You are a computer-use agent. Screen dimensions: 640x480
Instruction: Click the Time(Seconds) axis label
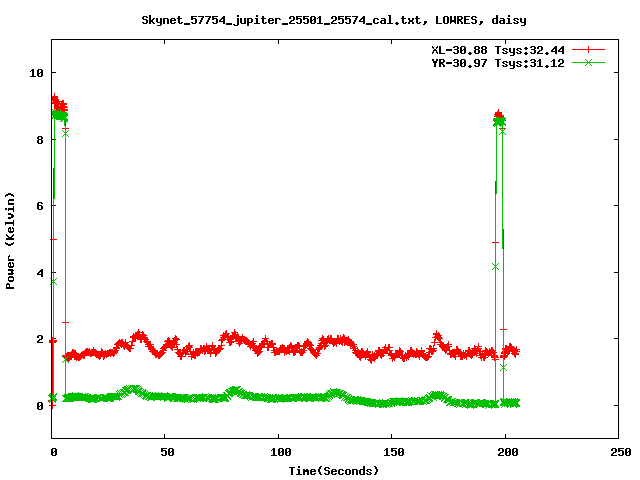coord(334,471)
